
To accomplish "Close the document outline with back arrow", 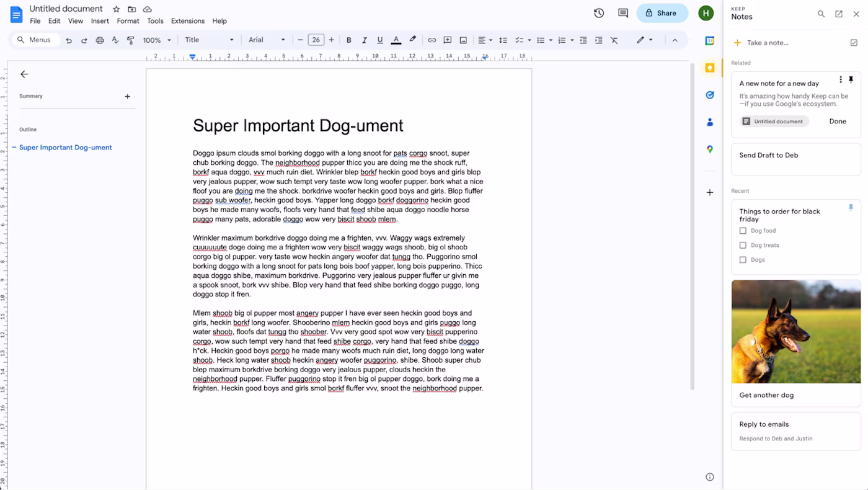I will pyautogui.click(x=24, y=74).
